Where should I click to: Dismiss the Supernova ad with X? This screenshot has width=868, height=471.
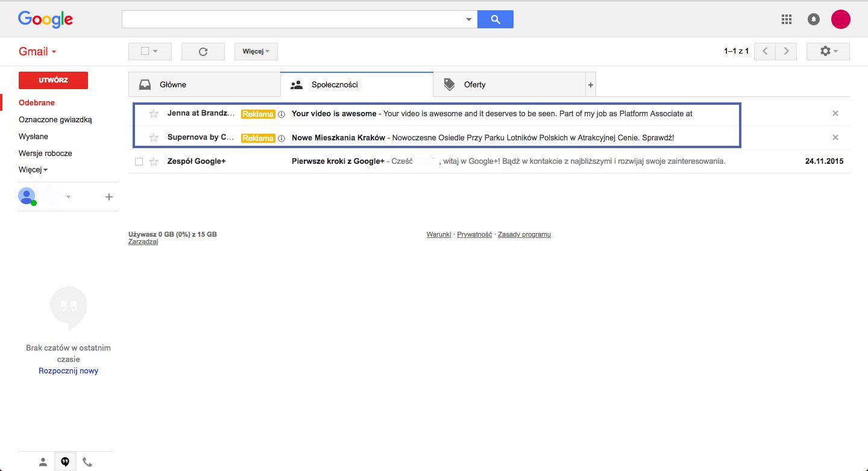(835, 137)
